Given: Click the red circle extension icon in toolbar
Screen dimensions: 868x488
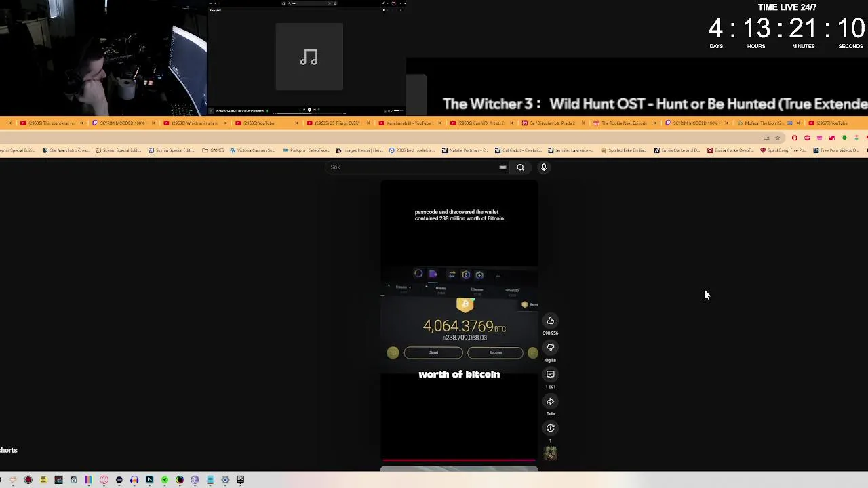Looking at the screenshot, I should pyautogui.click(x=795, y=138).
